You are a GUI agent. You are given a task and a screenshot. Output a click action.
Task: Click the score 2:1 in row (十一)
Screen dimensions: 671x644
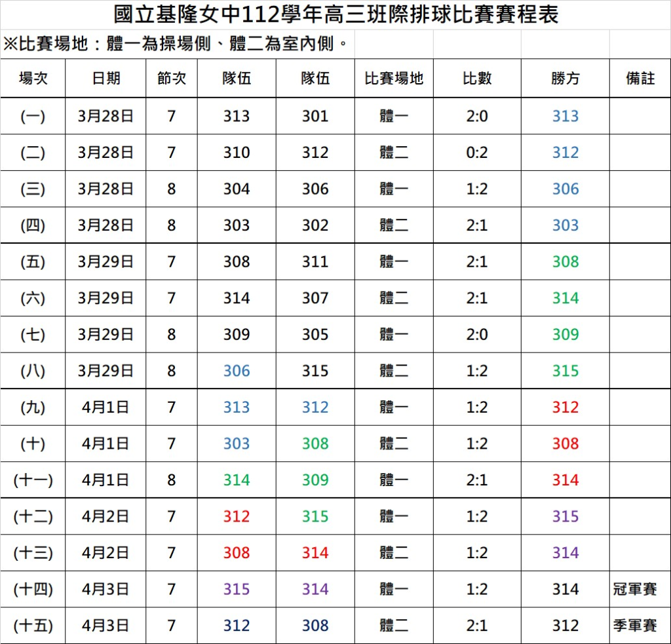477,480
